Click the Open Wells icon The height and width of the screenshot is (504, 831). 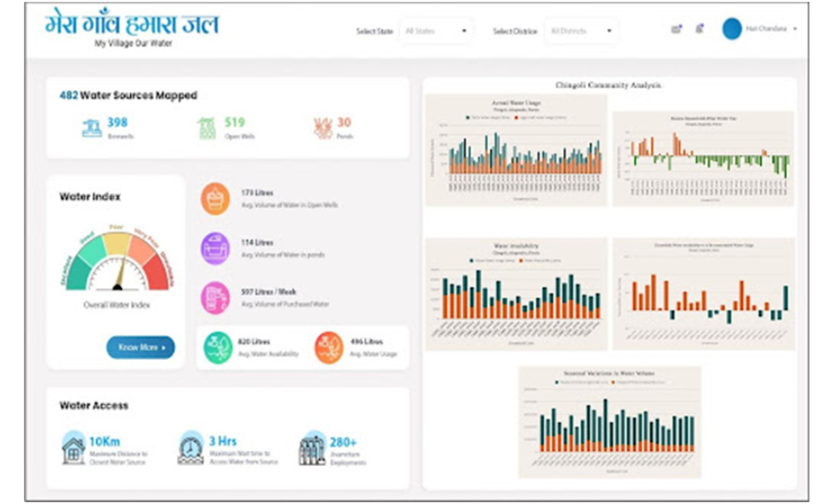[x=207, y=128]
